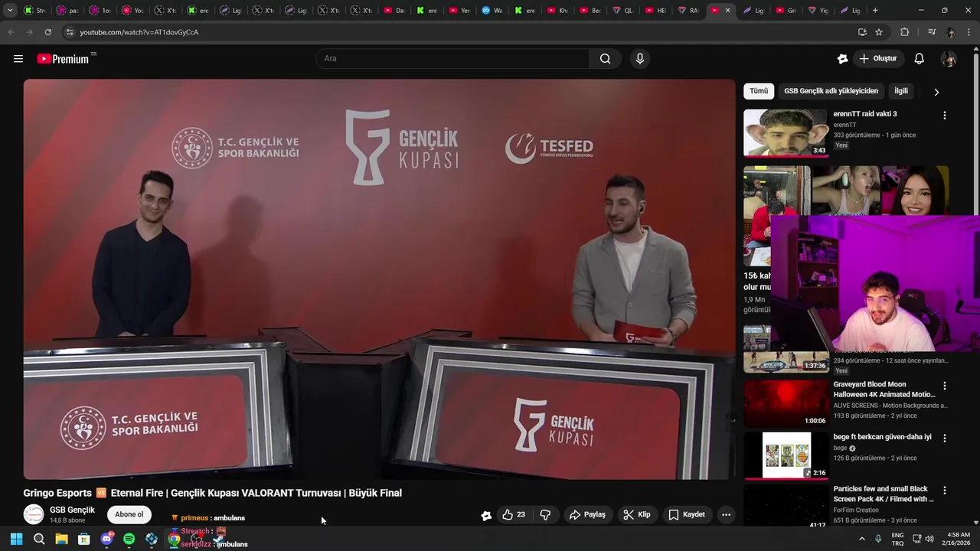Open YouTube account avatar menu

click(x=949, y=59)
